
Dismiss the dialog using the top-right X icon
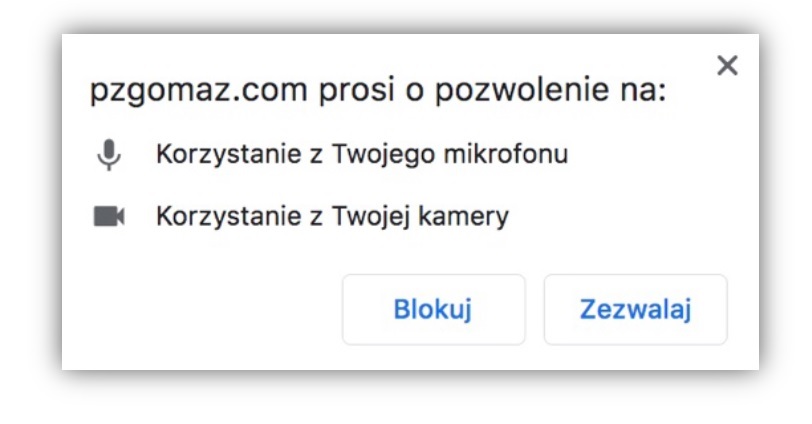click(x=727, y=67)
